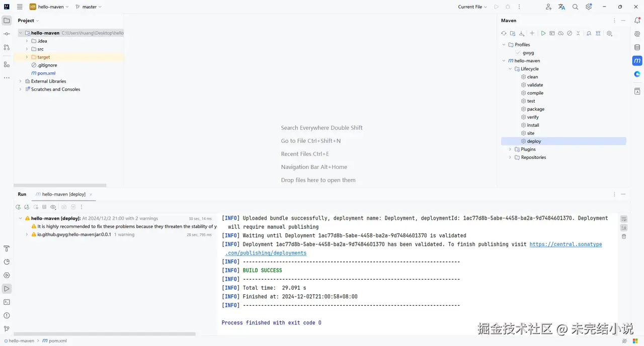
Task: Collapse the Maven Profiles node
Action: point(504,45)
